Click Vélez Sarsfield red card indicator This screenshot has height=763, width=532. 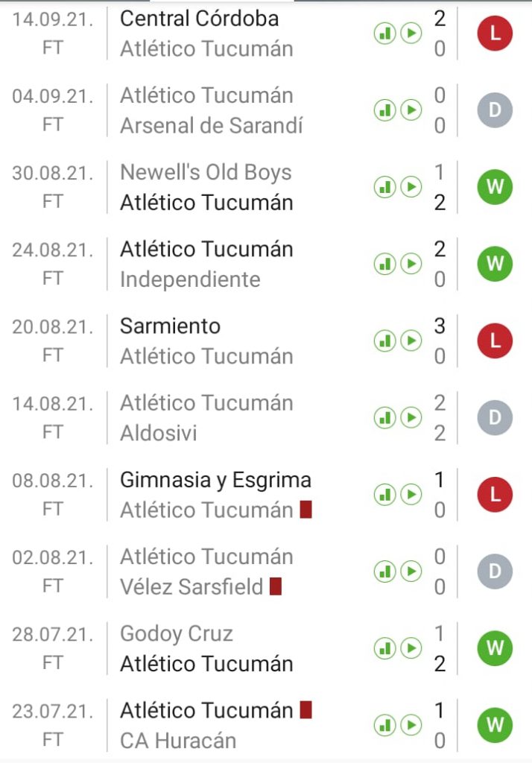pyautogui.click(x=276, y=586)
